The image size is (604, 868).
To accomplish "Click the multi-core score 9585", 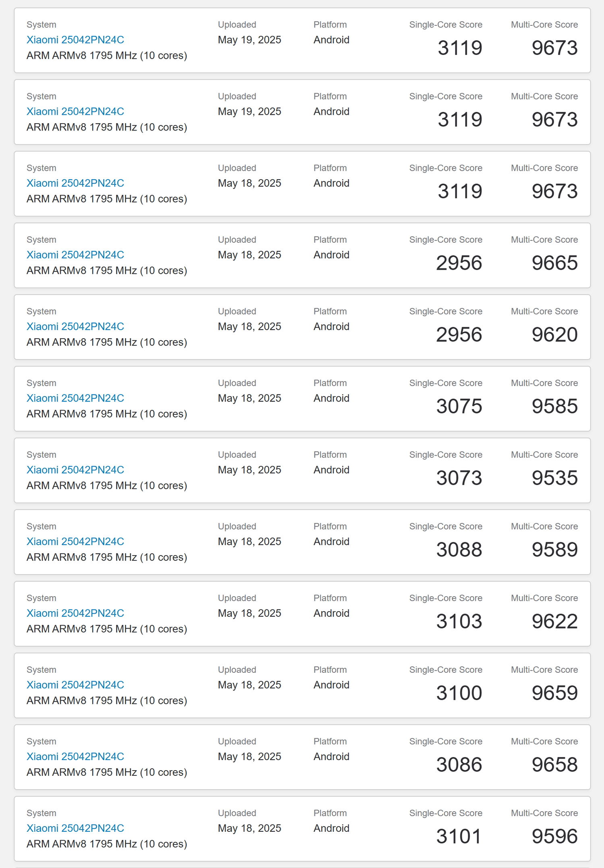I will point(554,406).
